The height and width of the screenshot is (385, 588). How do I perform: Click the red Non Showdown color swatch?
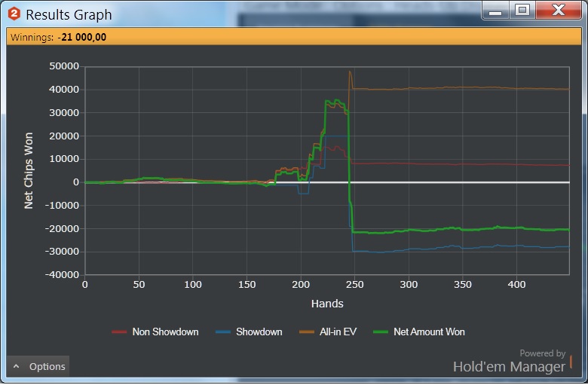[x=119, y=332]
